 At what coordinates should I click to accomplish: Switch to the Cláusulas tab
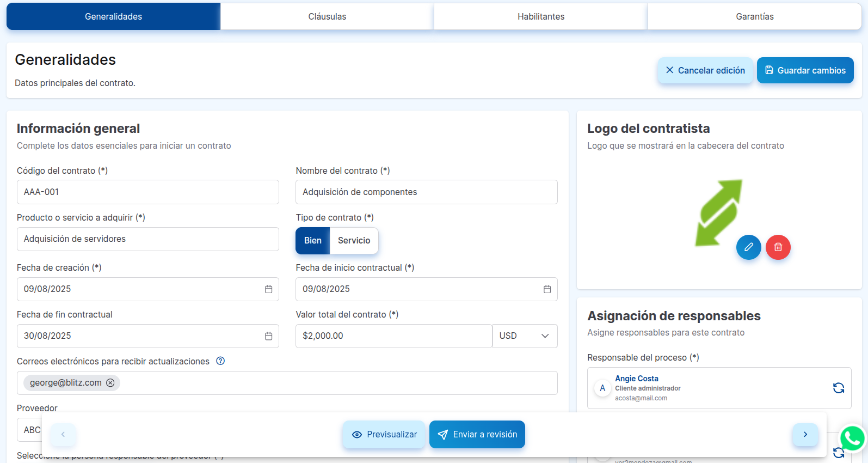327,17
